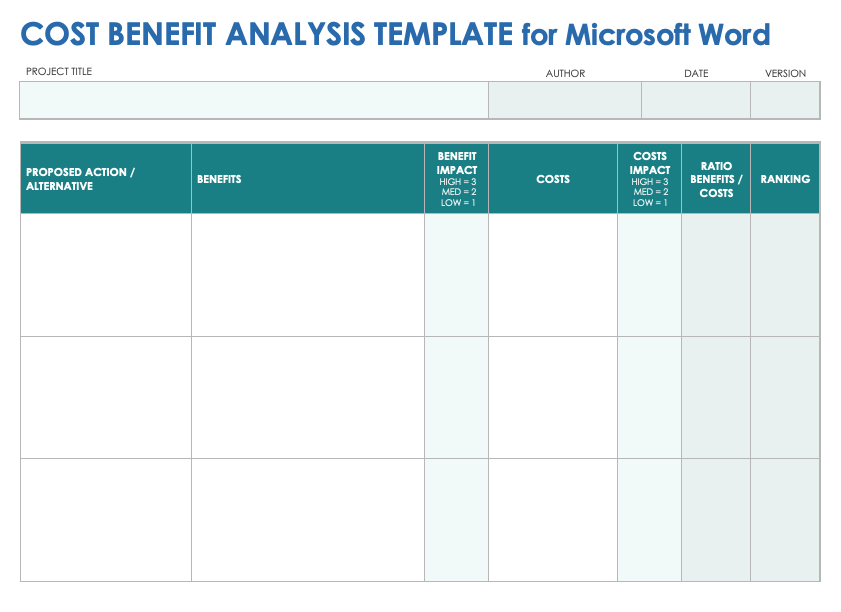The width and height of the screenshot is (841, 612).
Task: Click the first row Benefits cell
Action: [308, 275]
